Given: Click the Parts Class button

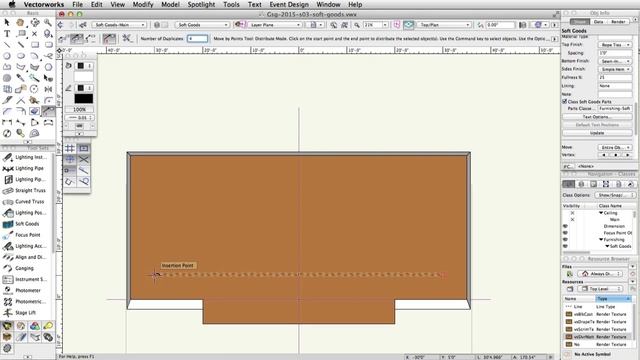Looking at the screenshot, I should 615,109.
